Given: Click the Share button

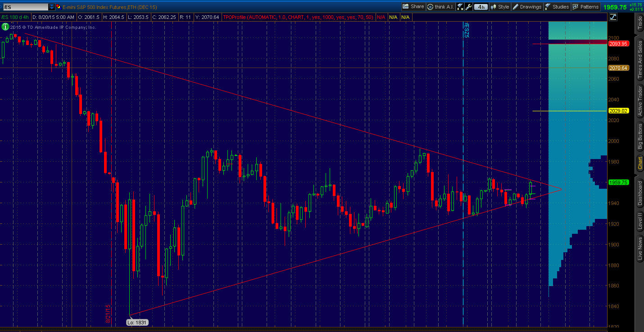Looking at the screenshot, I should (x=413, y=7).
